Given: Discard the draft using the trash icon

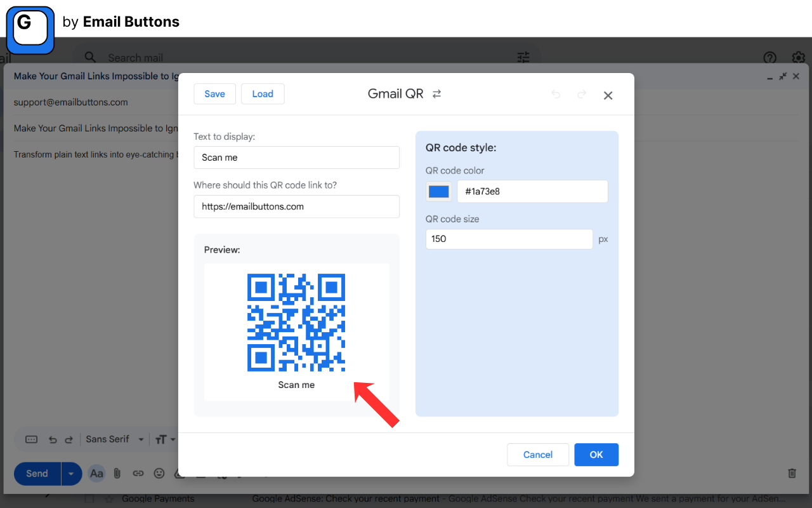Looking at the screenshot, I should coord(792,473).
